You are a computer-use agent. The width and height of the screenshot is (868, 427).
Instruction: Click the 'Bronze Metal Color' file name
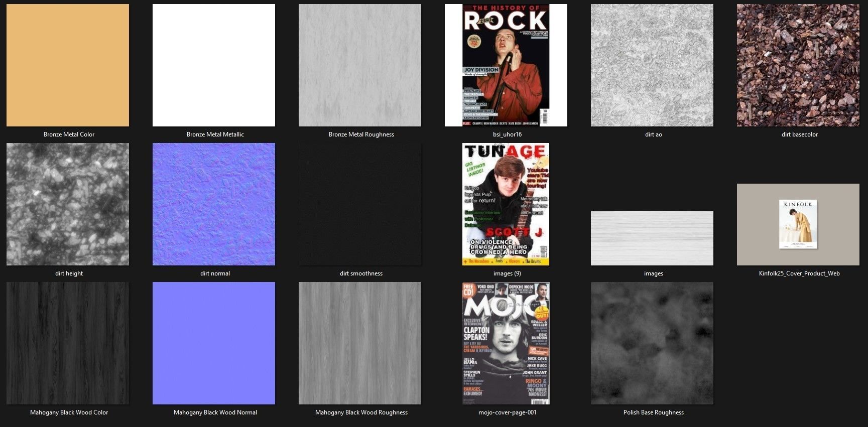click(x=69, y=134)
